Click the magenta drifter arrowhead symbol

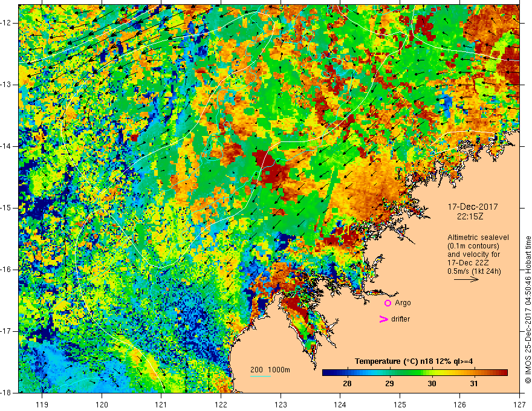pos(383,319)
